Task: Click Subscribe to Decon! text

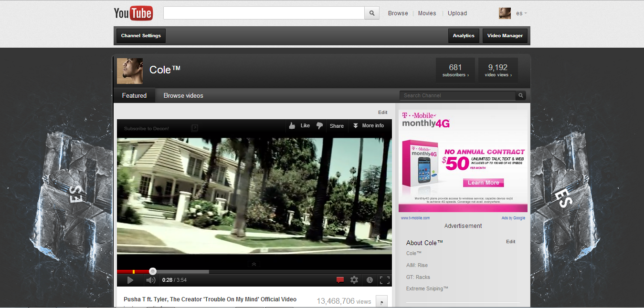Action: (x=147, y=129)
